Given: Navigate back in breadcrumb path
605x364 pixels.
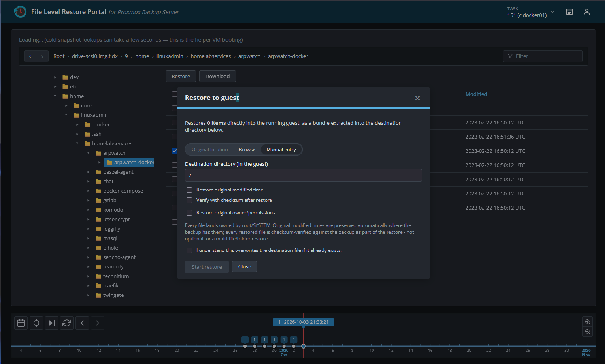Looking at the screenshot, I should tap(30, 56).
